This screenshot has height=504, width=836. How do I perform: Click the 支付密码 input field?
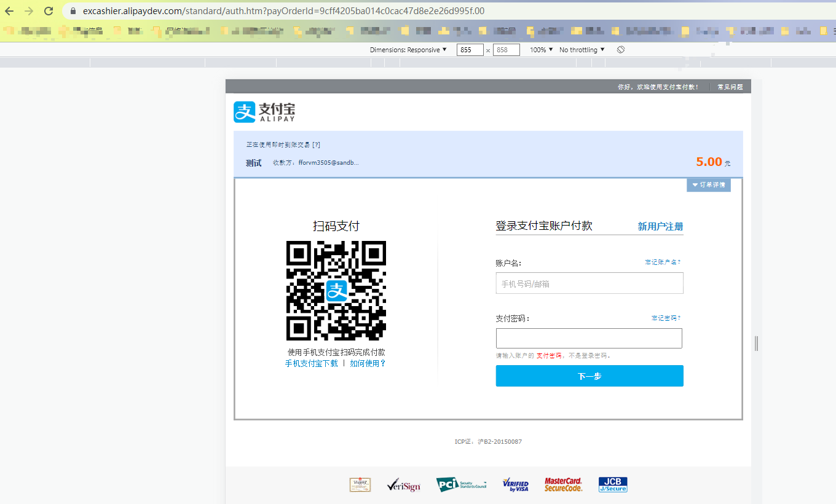tap(589, 339)
